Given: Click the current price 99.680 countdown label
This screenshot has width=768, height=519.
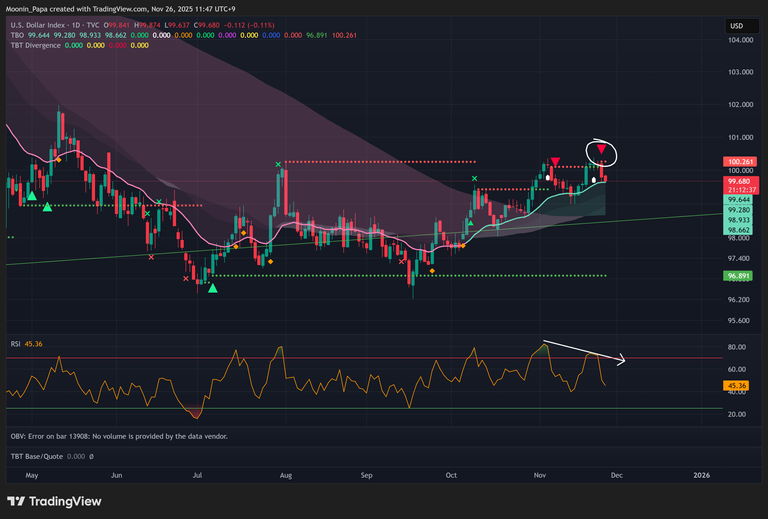Looking at the screenshot, I should click(738, 185).
